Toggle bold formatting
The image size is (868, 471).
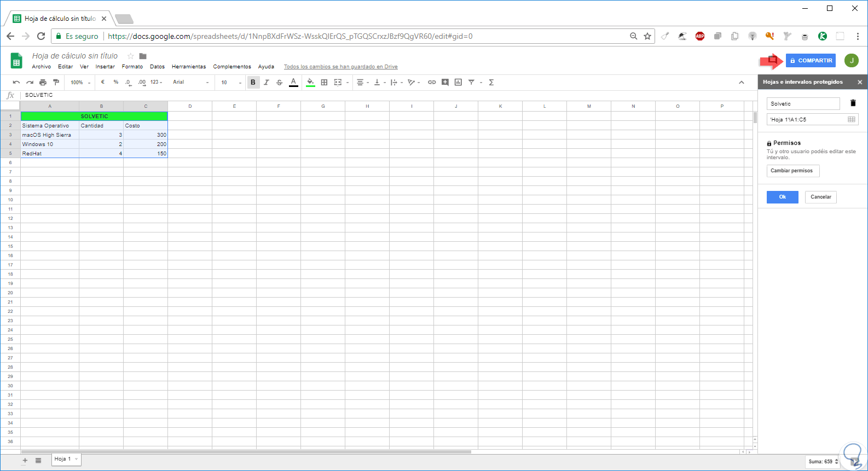(253, 83)
